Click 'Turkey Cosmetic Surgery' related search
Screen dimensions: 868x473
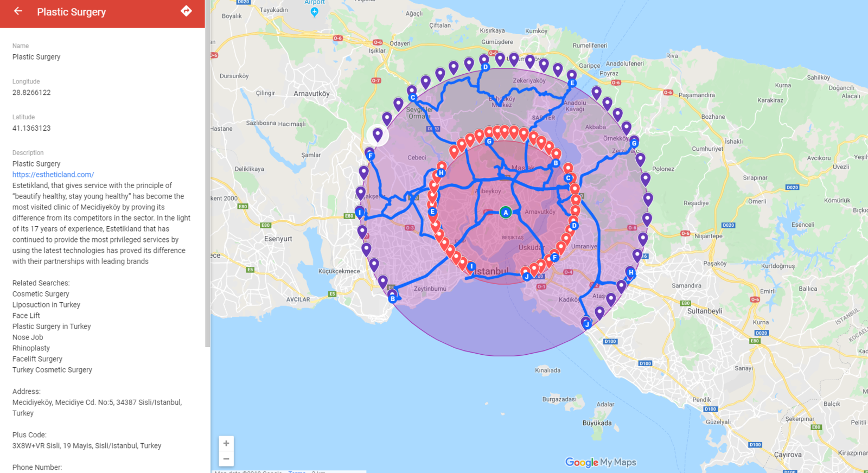coord(52,370)
